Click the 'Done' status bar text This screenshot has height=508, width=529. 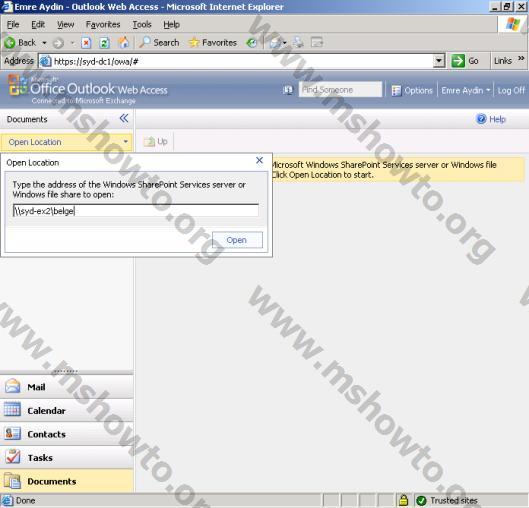click(26, 501)
